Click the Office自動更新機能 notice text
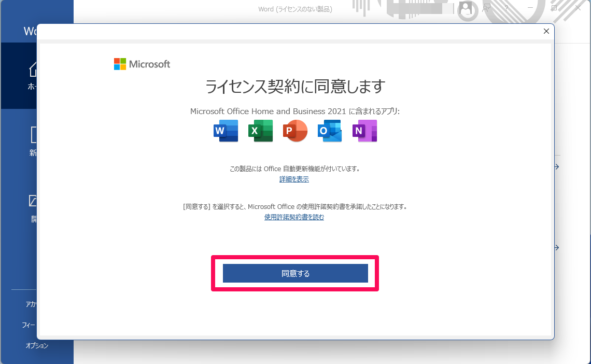Image resolution: width=591 pixels, height=364 pixels. [295, 169]
